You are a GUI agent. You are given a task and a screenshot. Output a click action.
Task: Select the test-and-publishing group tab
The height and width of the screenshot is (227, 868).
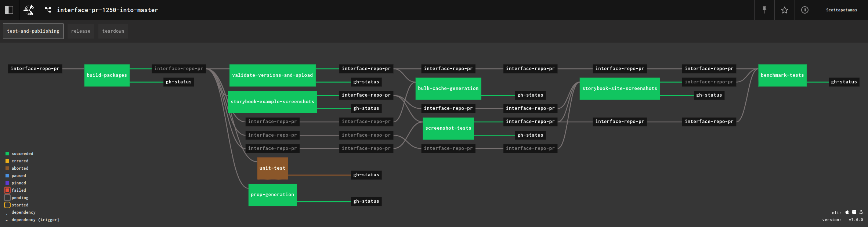[33, 31]
